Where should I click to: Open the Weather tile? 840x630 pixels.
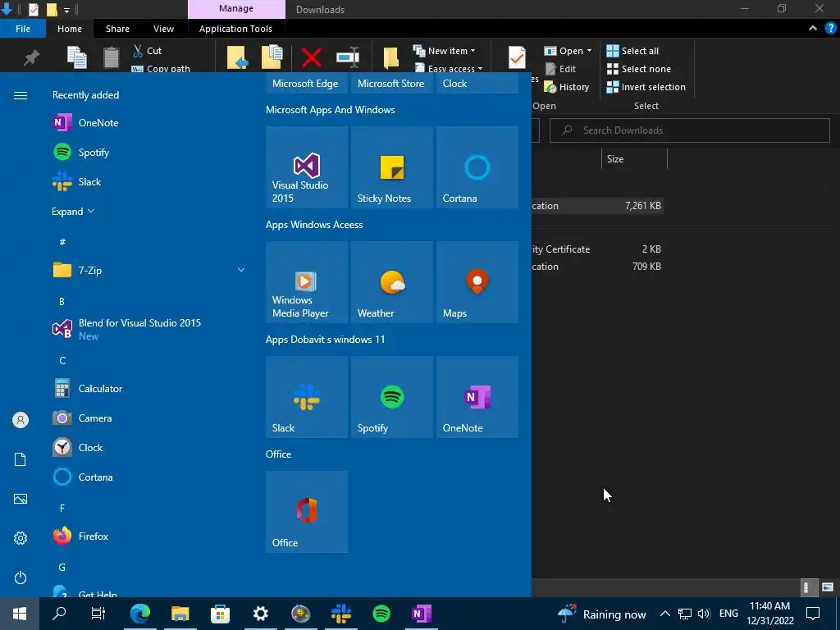point(391,282)
